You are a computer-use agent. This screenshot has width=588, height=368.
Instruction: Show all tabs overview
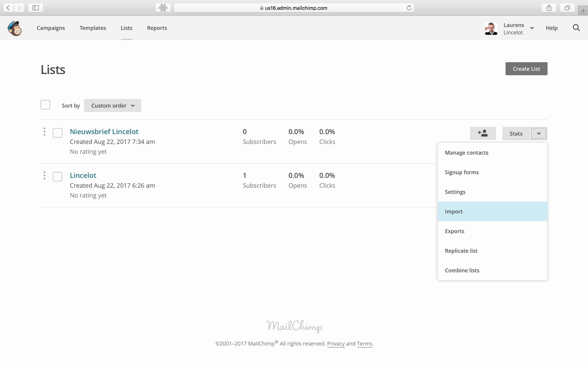[567, 8]
